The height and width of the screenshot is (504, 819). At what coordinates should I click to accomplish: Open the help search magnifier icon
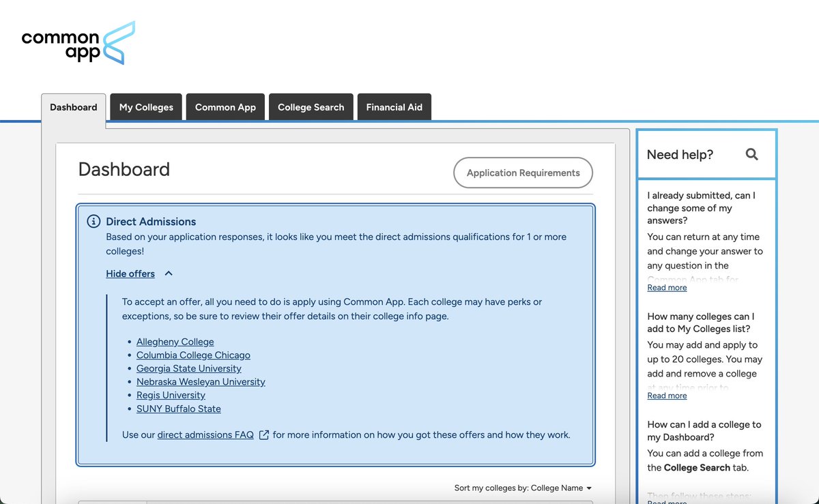click(751, 155)
